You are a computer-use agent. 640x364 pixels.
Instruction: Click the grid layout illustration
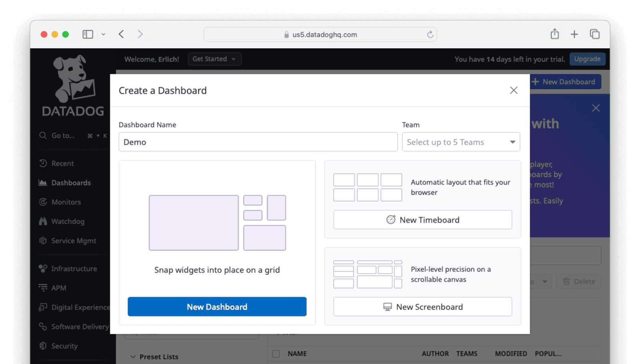tap(217, 223)
